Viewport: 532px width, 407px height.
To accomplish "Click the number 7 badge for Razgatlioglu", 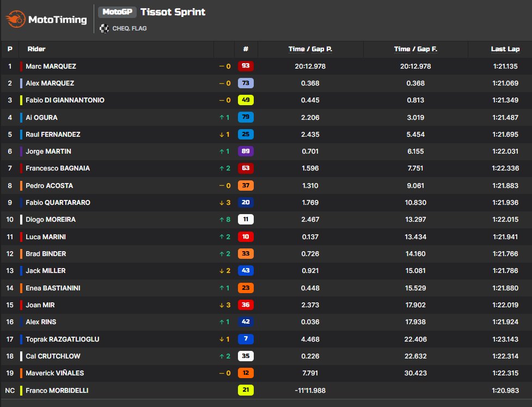I will pyautogui.click(x=246, y=339).
